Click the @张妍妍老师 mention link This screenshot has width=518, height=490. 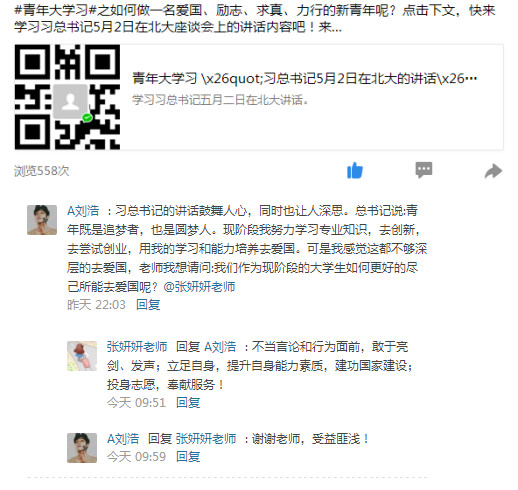point(199,287)
